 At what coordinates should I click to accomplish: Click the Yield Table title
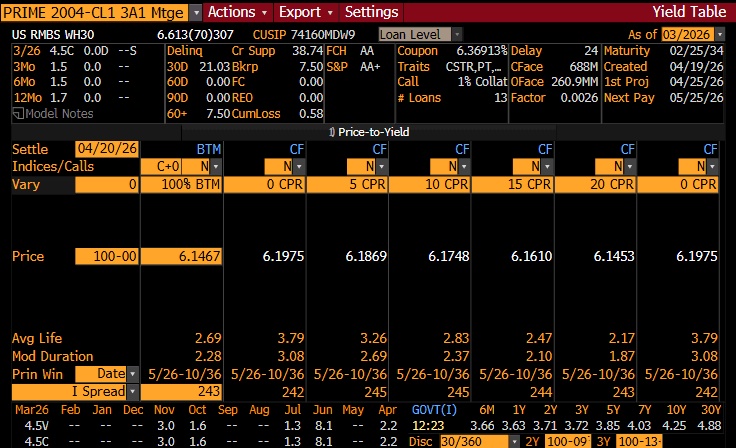[689, 12]
